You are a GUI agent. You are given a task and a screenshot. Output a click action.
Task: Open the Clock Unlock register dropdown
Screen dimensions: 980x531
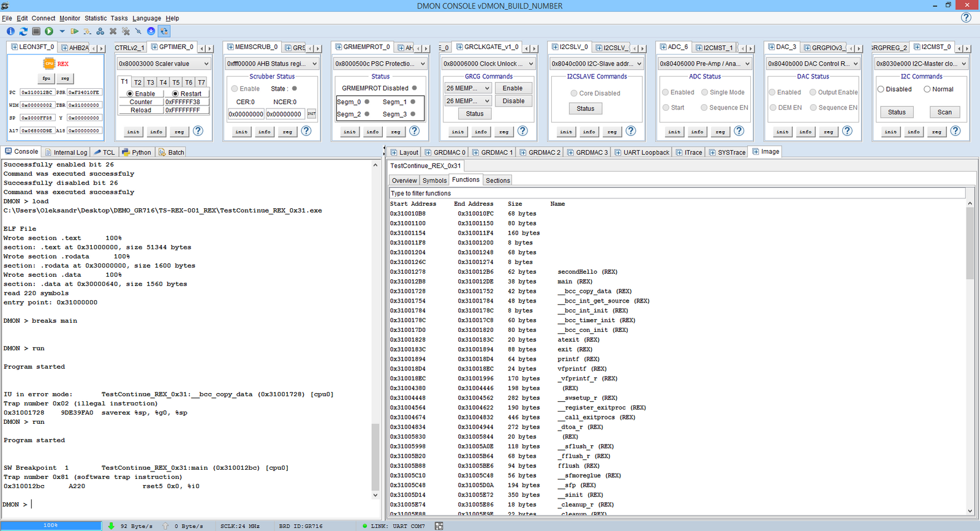(489, 64)
